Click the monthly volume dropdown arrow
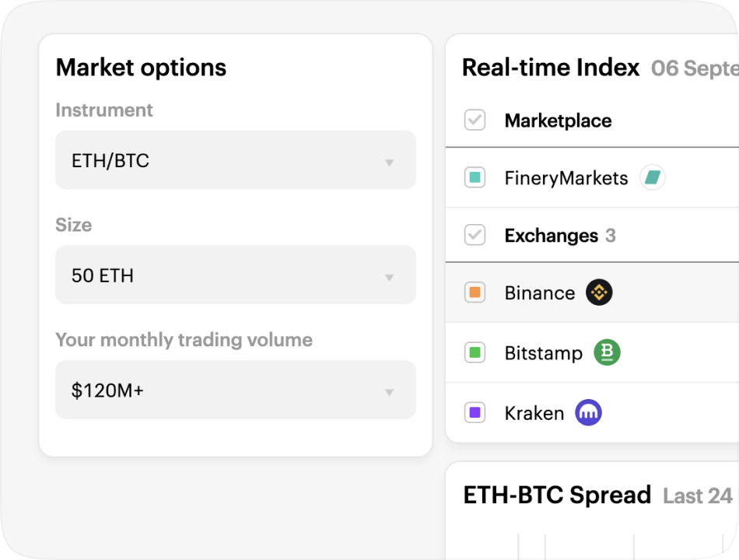 coord(389,392)
